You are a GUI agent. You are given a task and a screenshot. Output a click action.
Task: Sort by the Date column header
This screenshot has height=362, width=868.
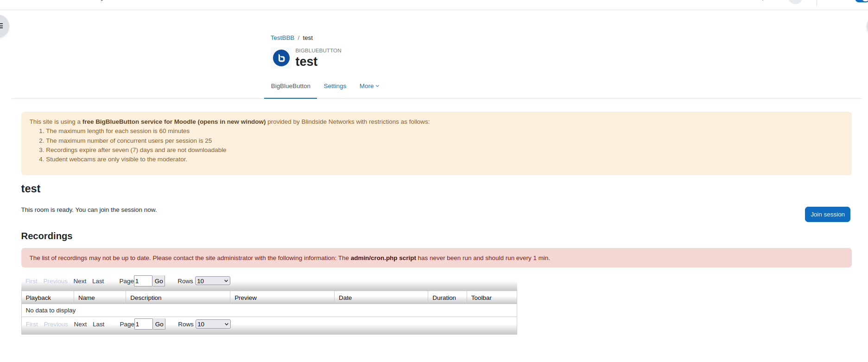coord(345,298)
